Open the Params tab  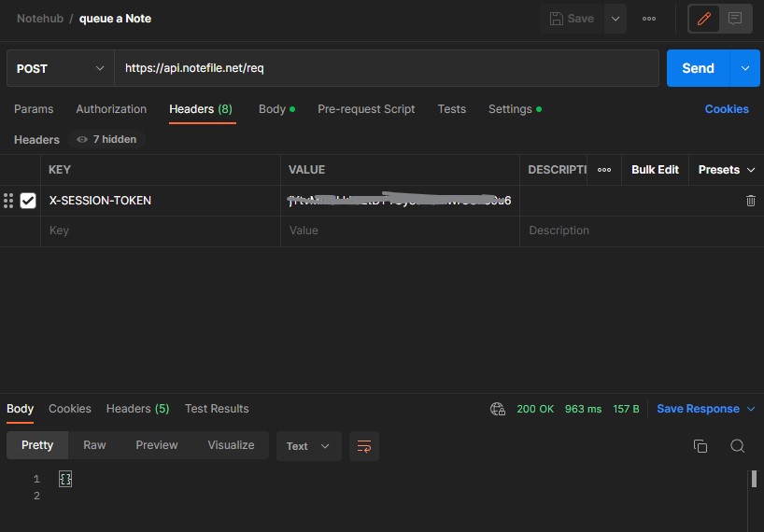(x=34, y=109)
